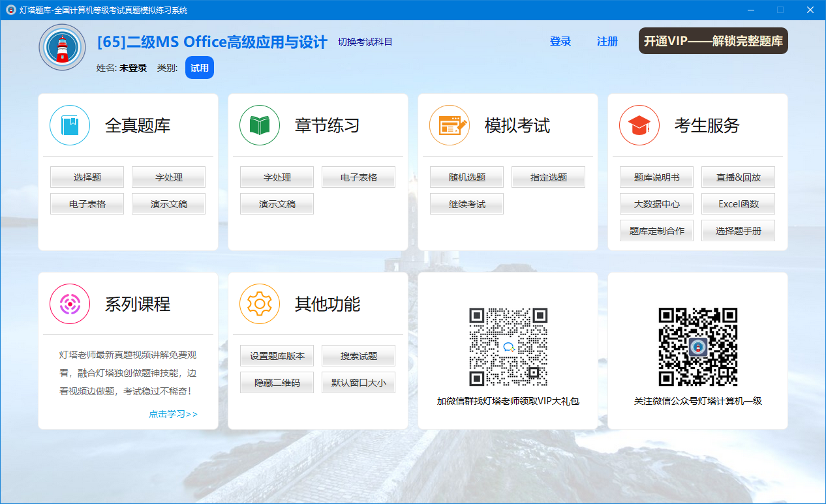Hide QR codes with 隐藏二维码

click(277, 382)
